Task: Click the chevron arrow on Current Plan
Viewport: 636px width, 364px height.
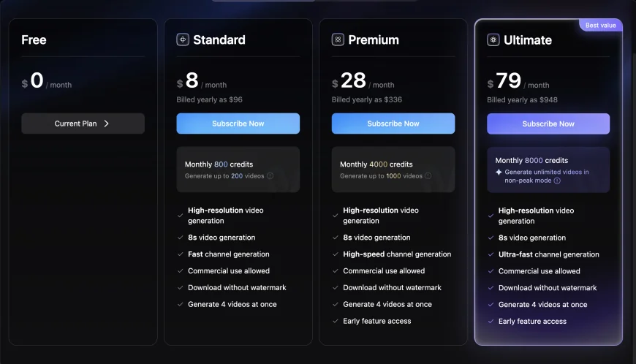Action: [106, 124]
